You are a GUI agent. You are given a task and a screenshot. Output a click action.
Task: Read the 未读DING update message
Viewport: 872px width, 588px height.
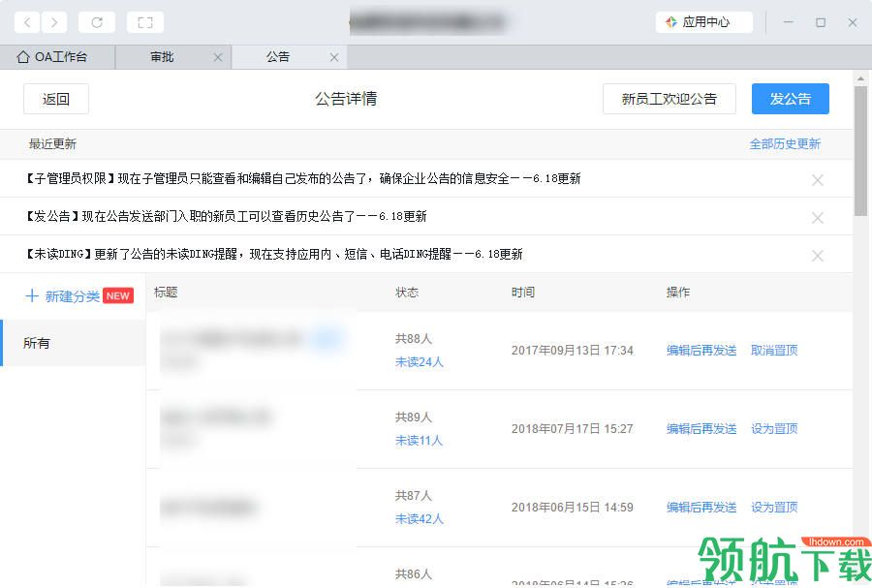[x=274, y=254]
